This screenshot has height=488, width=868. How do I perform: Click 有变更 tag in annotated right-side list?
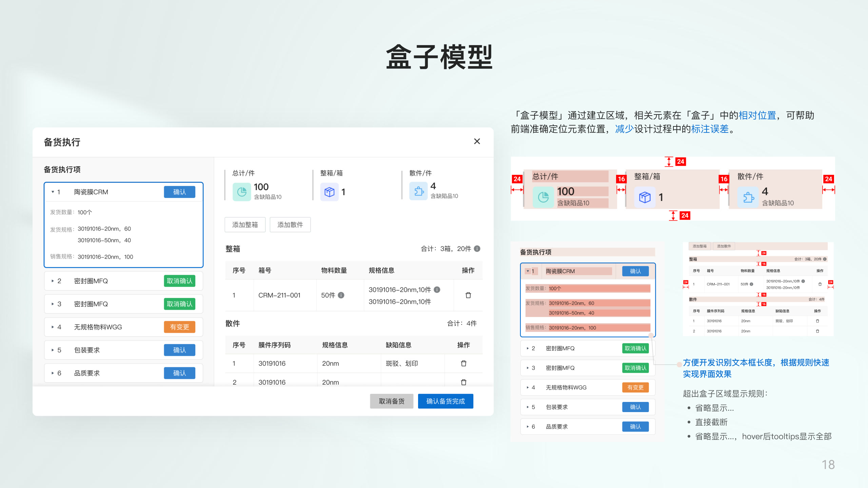coord(635,387)
